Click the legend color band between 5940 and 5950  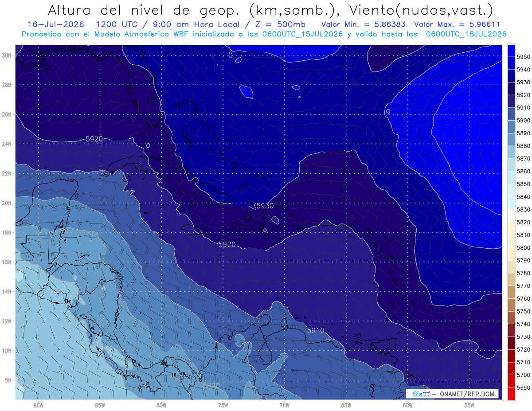(511, 63)
